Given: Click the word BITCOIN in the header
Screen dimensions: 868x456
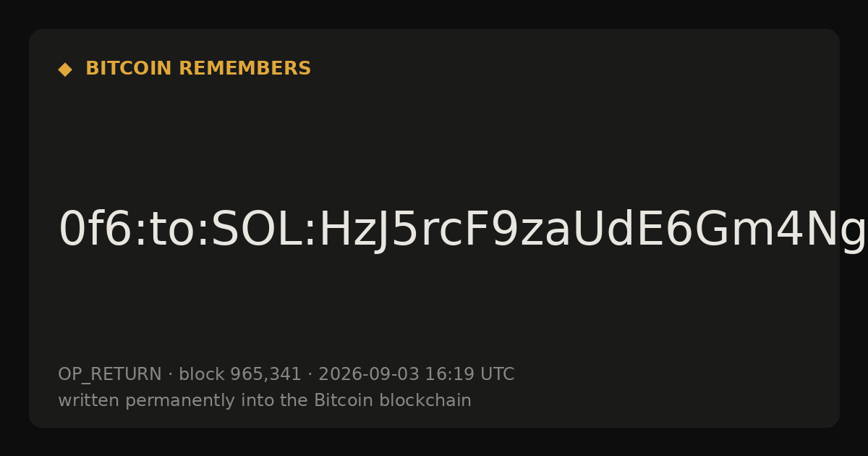Looking at the screenshot, I should point(129,69).
